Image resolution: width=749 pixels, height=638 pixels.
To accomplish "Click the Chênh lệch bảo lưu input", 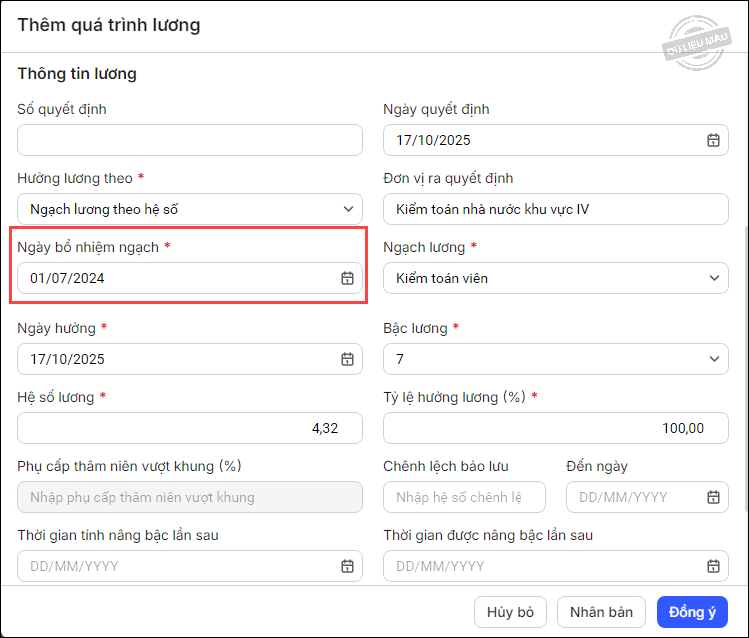I will [464, 497].
